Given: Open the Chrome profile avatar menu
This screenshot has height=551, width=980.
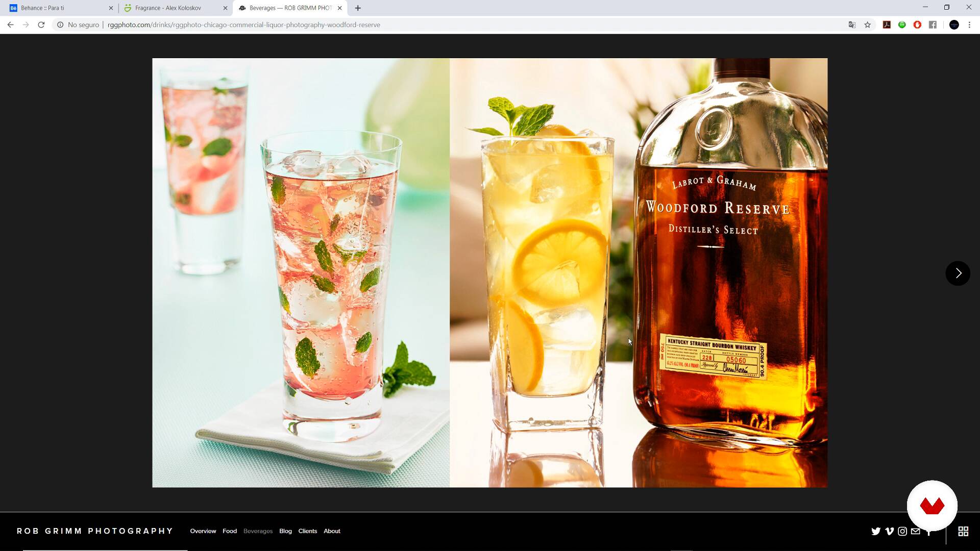Looking at the screenshot, I should 953,24.
